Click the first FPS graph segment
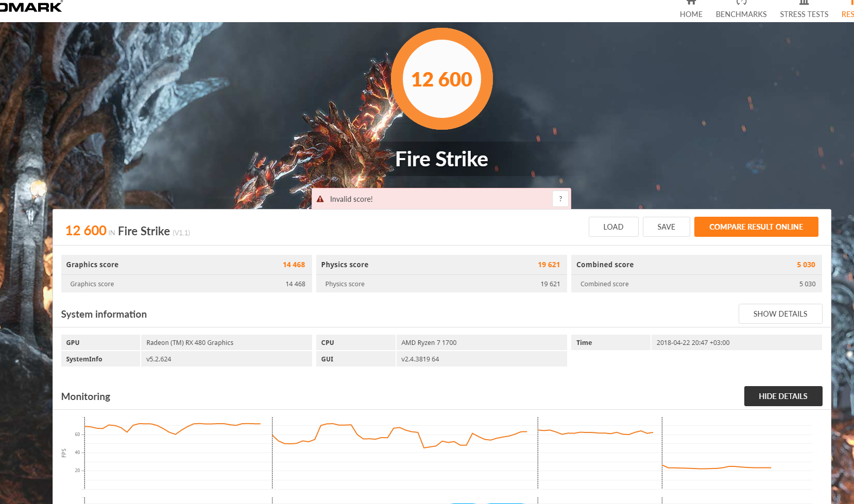Screen dimensions: 854x504 click(173, 428)
